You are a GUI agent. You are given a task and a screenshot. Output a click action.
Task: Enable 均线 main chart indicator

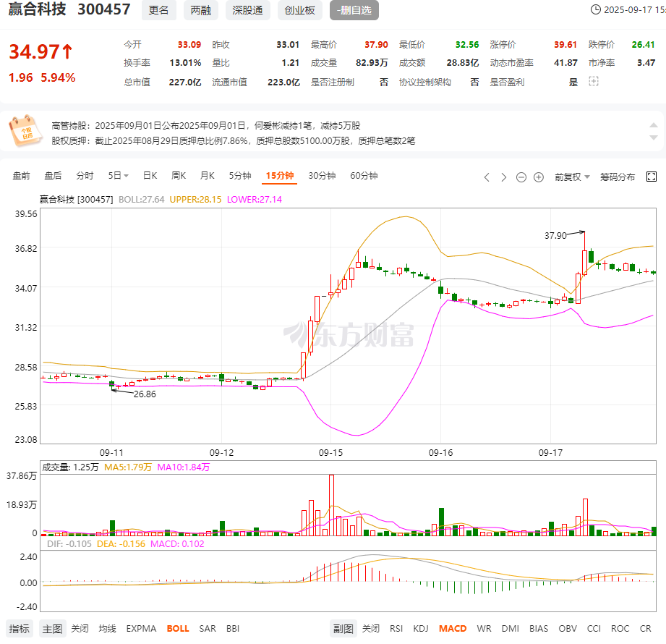tap(107, 629)
